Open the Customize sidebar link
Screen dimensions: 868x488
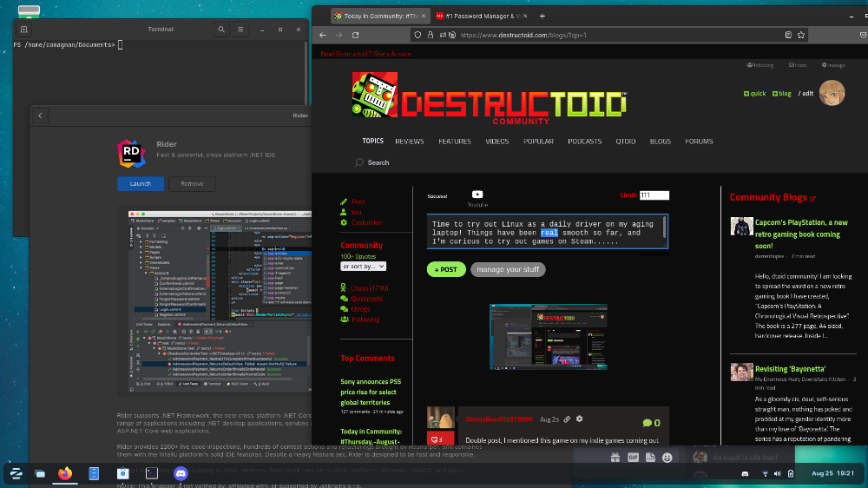[x=366, y=222]
